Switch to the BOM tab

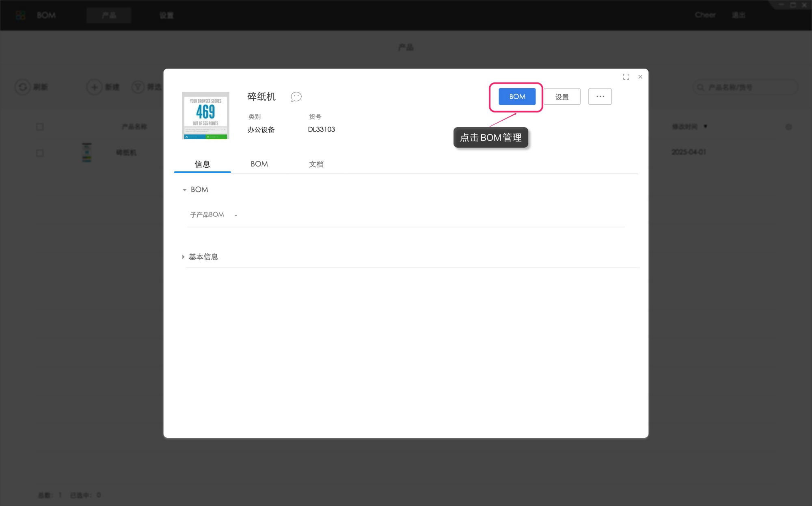[x=259, y=164]
